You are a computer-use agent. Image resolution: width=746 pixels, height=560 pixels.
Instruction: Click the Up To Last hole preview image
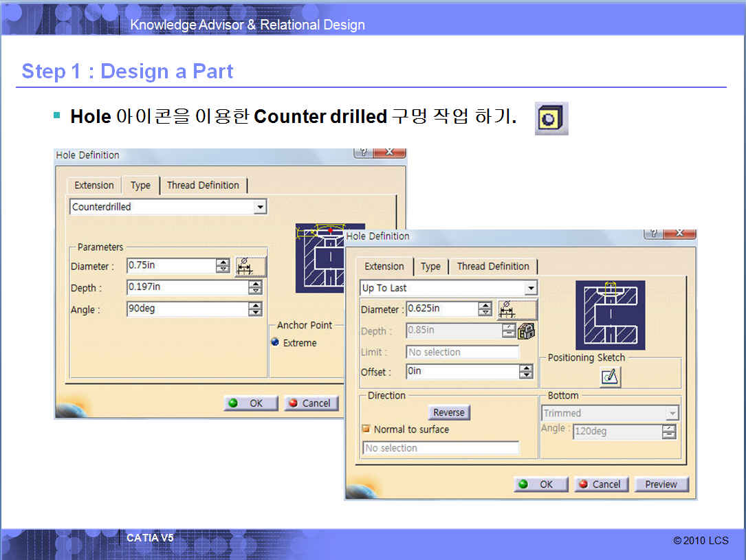(x=611, y=315)
